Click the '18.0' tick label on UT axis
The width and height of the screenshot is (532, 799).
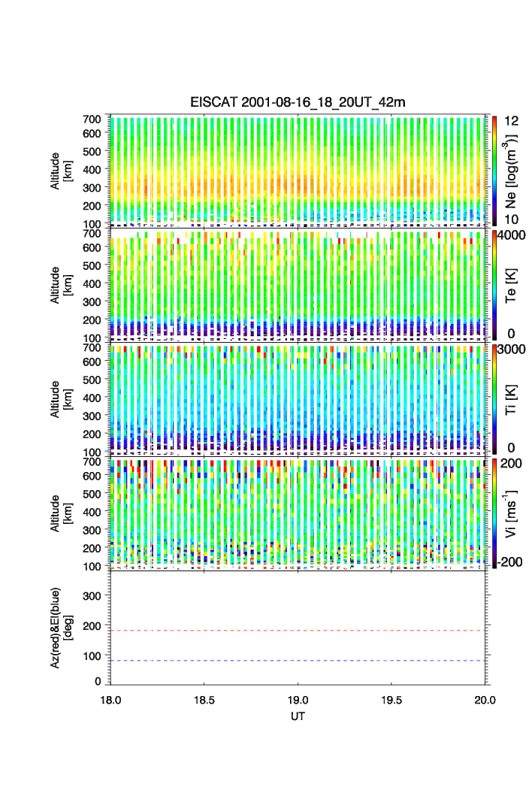pos(110,700)
